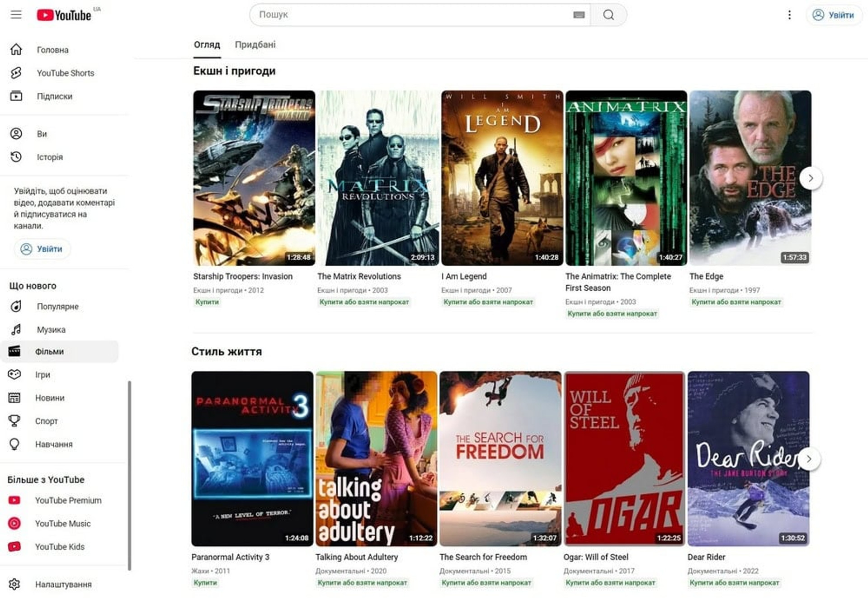Switch to the Огляд tab
The image size is (868, 600).
click(207, 44)
